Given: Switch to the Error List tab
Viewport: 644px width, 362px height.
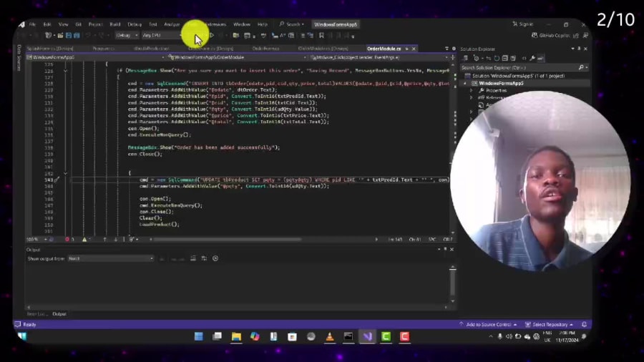Looking at the screenshot, I should pyautogui.click(x=37, y=314).
